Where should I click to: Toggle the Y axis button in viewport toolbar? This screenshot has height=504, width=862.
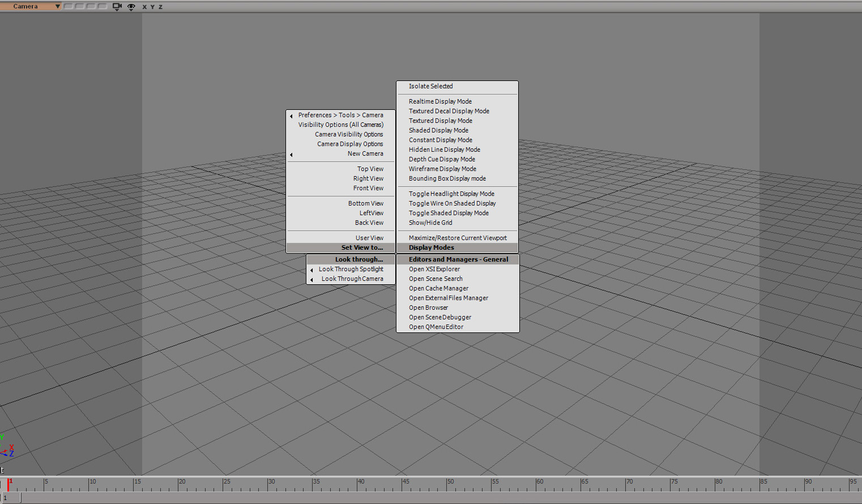point(152,7)
